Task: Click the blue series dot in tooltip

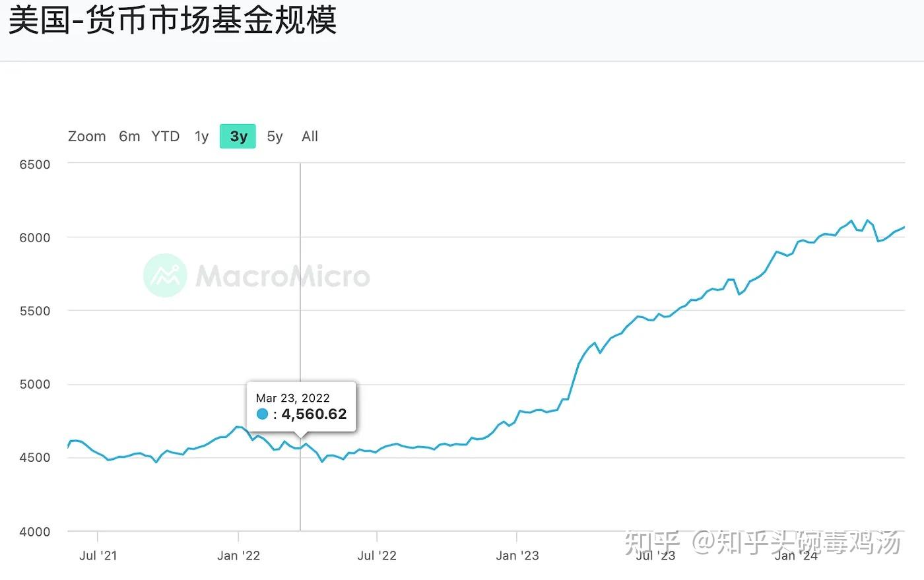Action: (263, 414)
